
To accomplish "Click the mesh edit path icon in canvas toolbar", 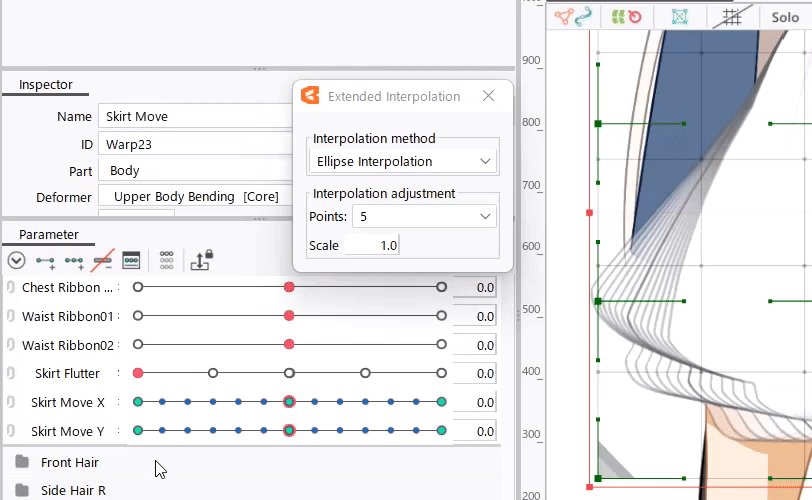I will [564, 17].
